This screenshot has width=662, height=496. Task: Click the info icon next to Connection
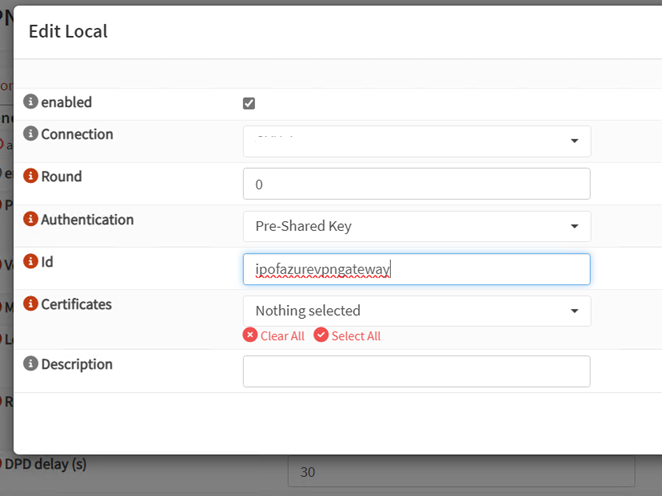30,134
